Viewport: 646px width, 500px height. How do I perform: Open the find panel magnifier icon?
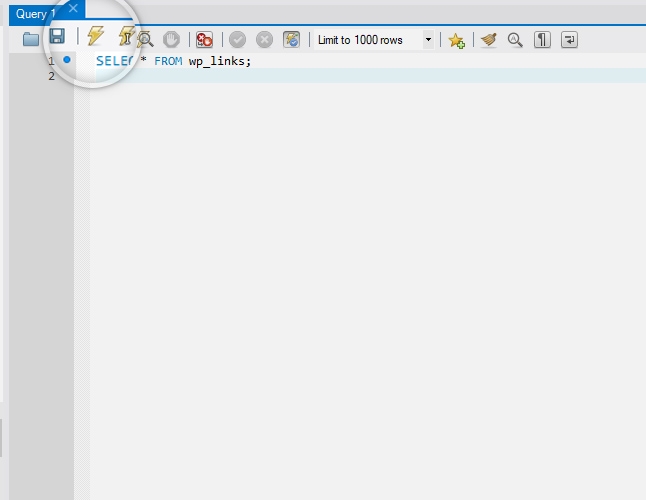tap(515, 40)
